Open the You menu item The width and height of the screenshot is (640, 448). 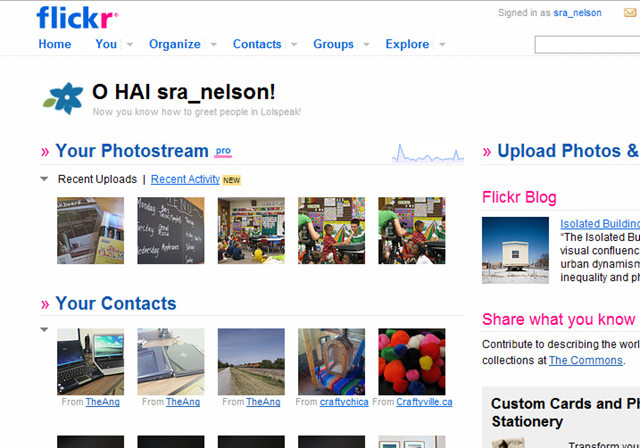106,44
